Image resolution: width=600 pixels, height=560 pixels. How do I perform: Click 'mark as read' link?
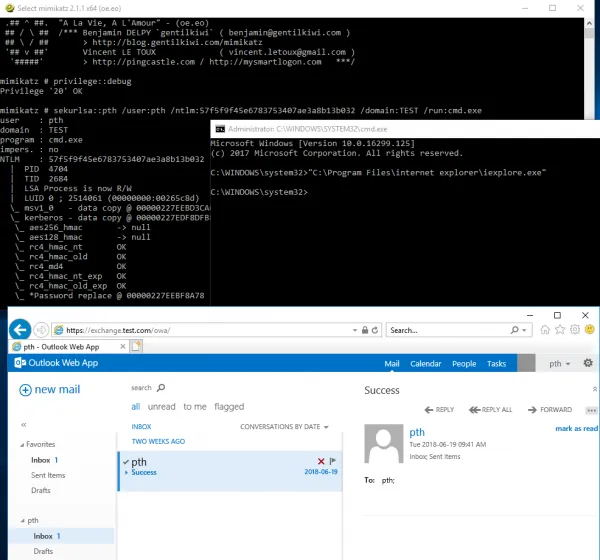[576, 429]
